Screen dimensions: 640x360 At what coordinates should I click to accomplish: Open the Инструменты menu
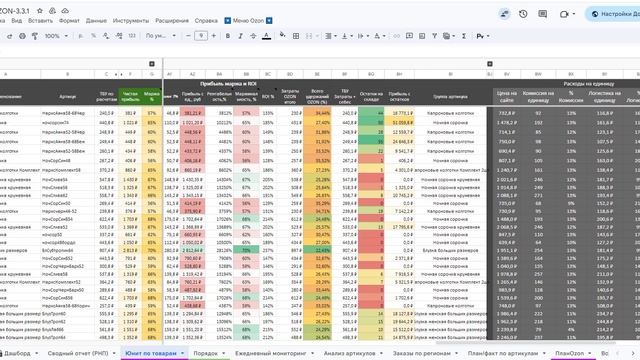(131, 21)
